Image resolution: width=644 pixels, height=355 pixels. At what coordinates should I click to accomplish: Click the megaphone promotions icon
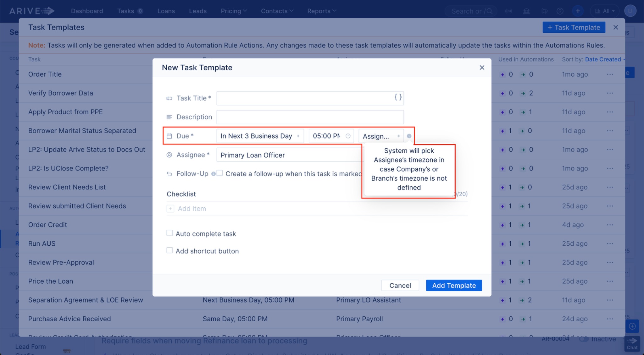(545, 11)
